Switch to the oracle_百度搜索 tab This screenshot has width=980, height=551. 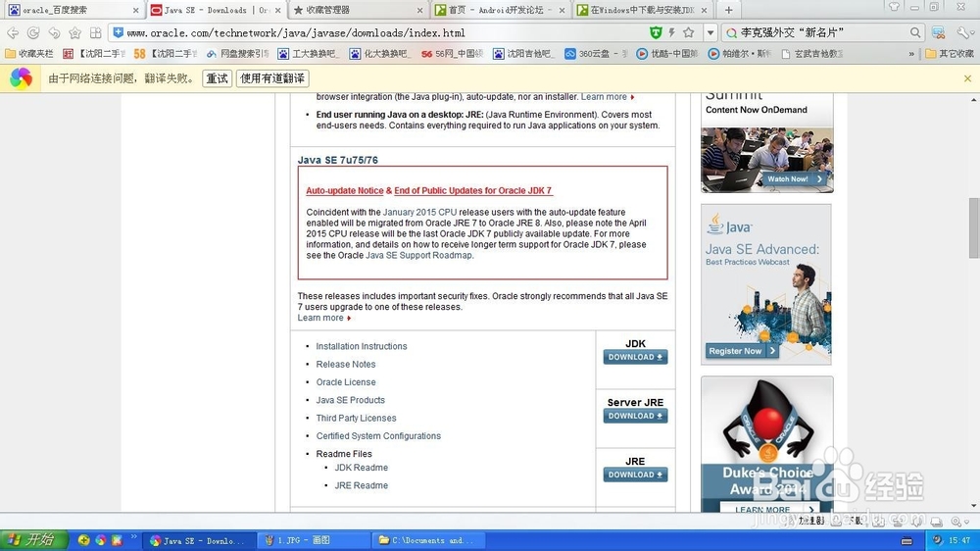[73, 10]
